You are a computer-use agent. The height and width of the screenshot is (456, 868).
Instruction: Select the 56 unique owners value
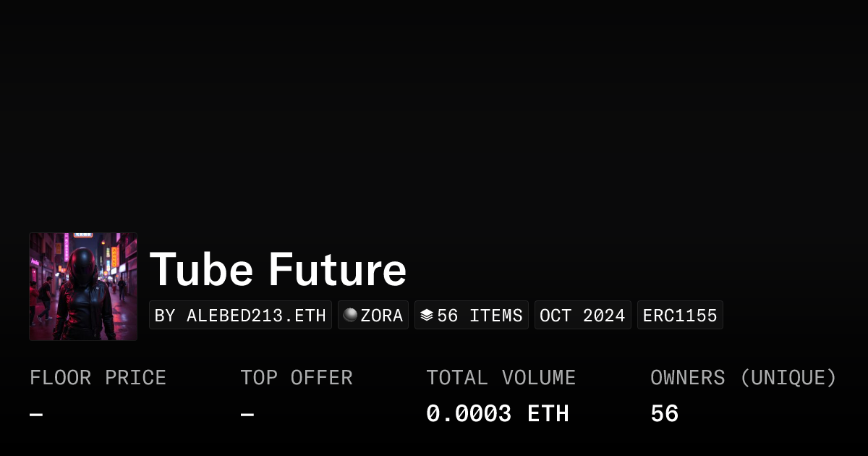coord(664,414)
